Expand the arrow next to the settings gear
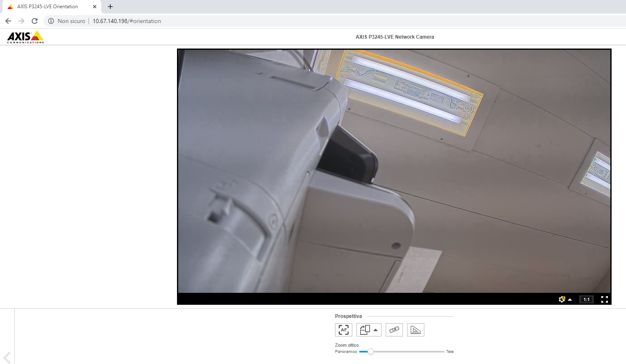This screenshot has width=626, height=364. click(x=570, y=299)
